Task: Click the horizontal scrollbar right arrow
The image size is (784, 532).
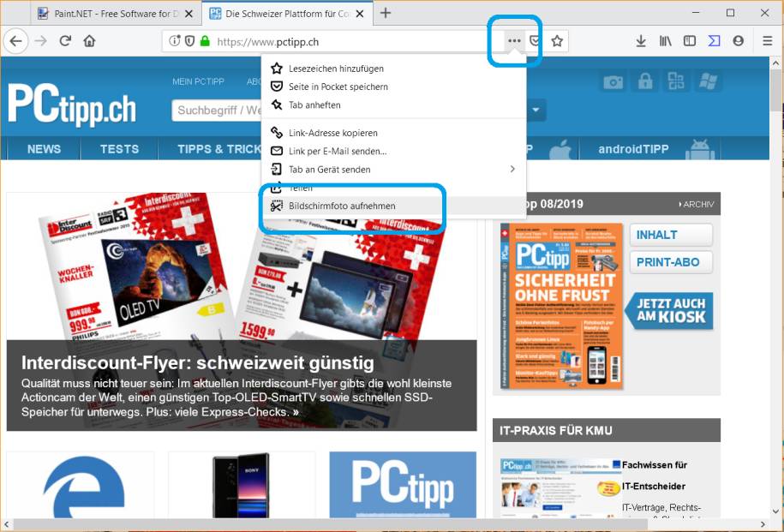Action: (x=763, y=524)
